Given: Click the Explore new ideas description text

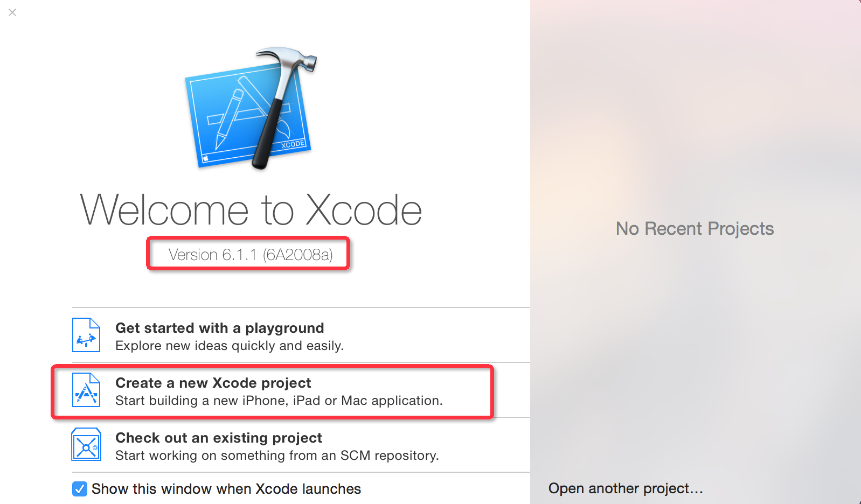Looking at the screenshot, I should tap(230, 346).
